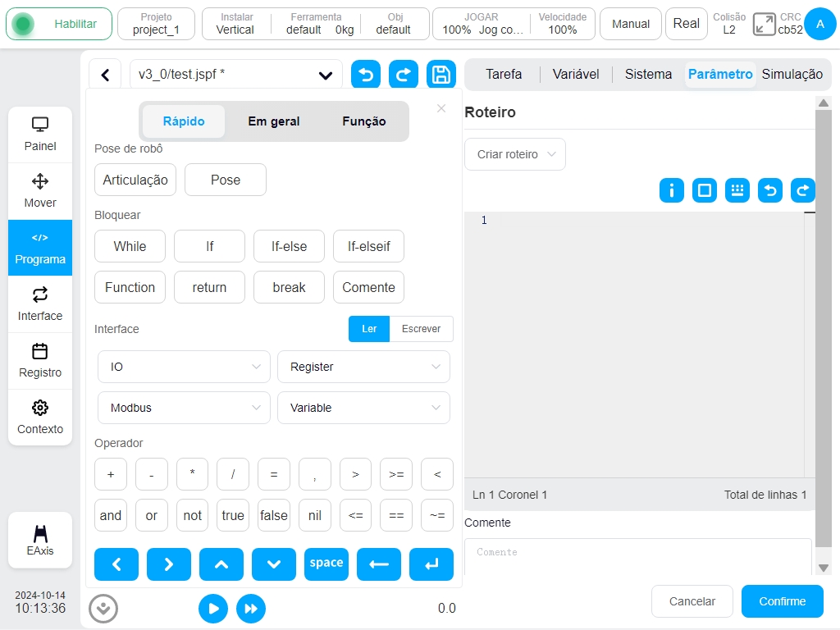Click the Confirme button
This screenshot has width=840, height=630.
pyautogui.click(x=782, y=601)
